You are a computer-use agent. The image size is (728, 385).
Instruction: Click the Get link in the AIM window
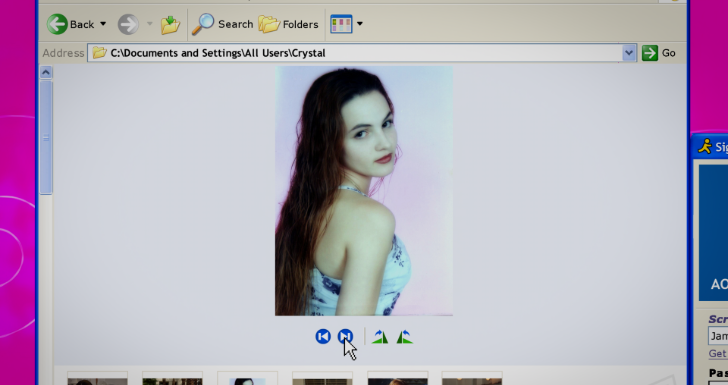718,354
